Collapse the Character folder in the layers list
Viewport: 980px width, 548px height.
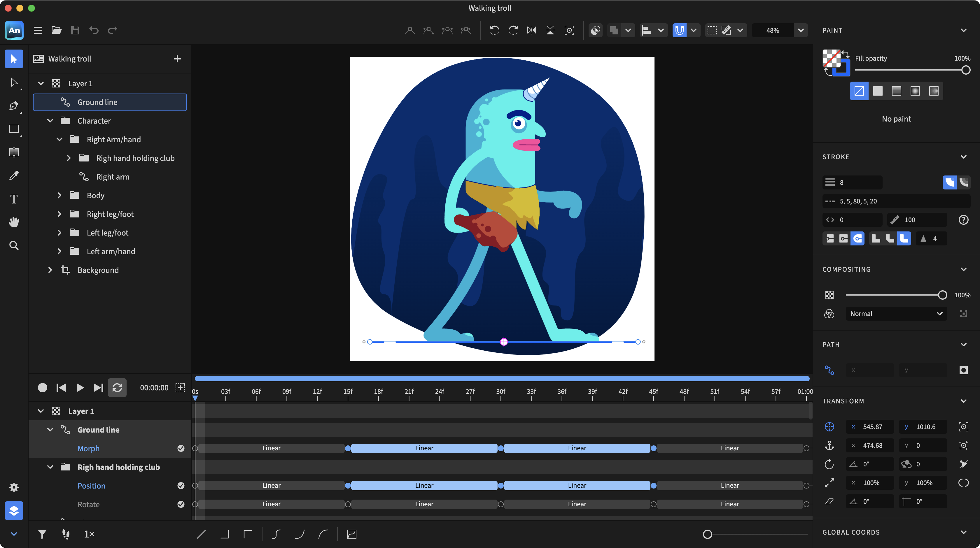(x=50, y=121)
